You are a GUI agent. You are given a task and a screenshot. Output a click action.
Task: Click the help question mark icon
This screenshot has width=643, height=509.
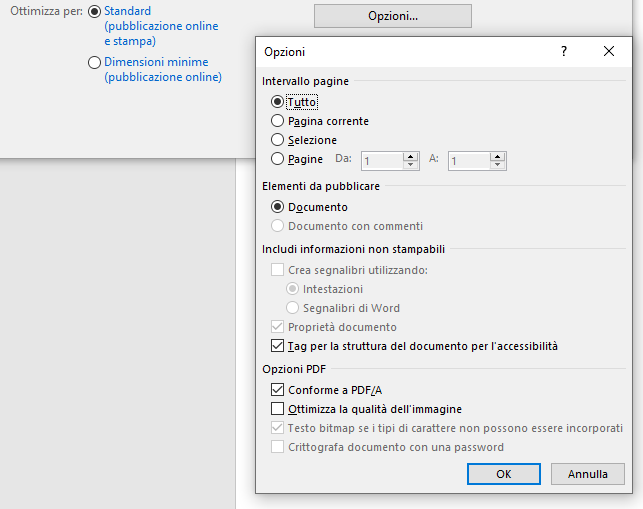tap(564, 51)
